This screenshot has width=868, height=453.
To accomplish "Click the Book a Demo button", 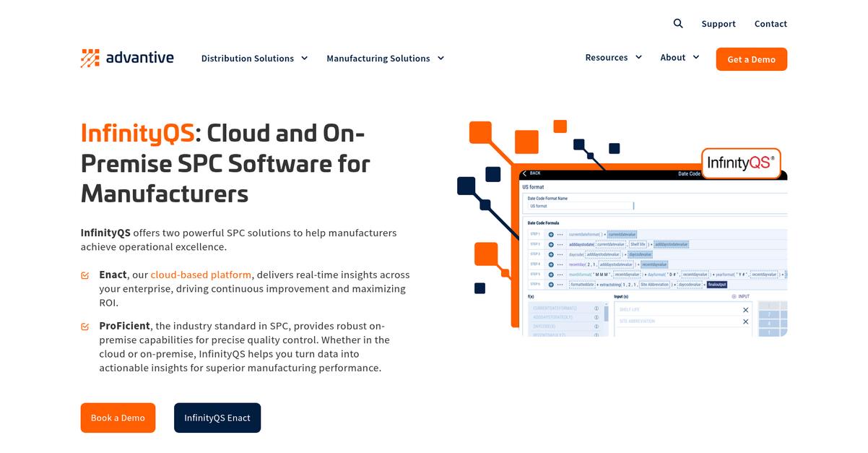I will click(118, 418).
